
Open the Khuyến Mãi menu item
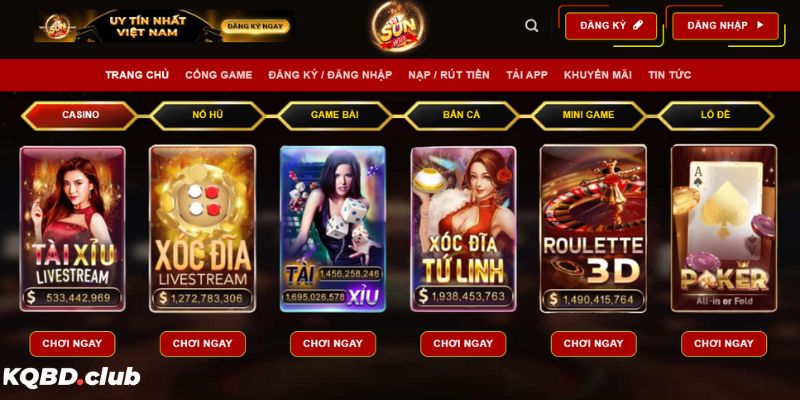pos(597,75)
